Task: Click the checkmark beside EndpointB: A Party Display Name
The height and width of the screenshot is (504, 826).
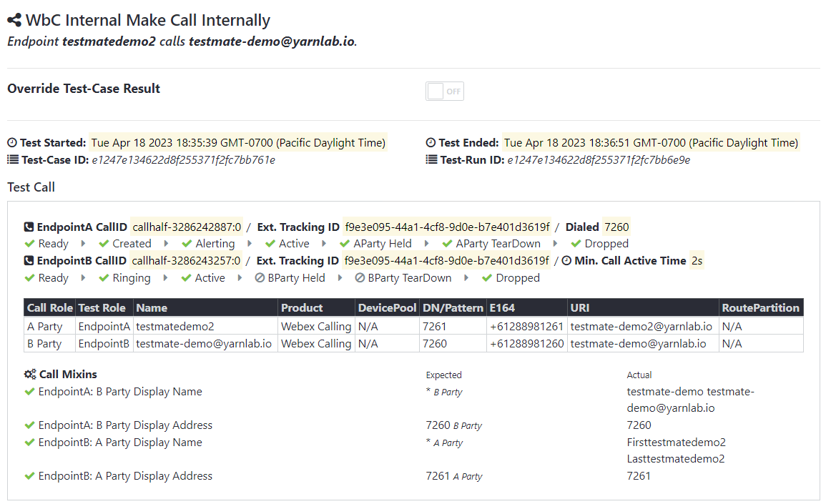Action: pyautogui.click(x=29, y=442)
